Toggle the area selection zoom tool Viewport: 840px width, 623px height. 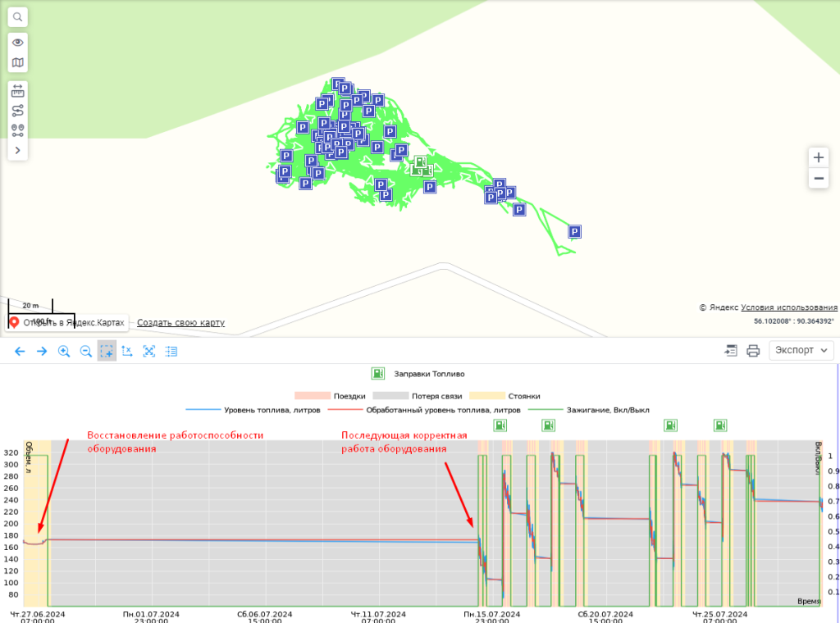(107, 351)
